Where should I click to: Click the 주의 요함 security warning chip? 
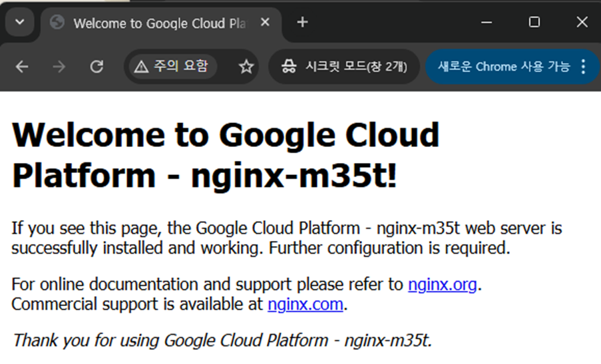(172, 67)
